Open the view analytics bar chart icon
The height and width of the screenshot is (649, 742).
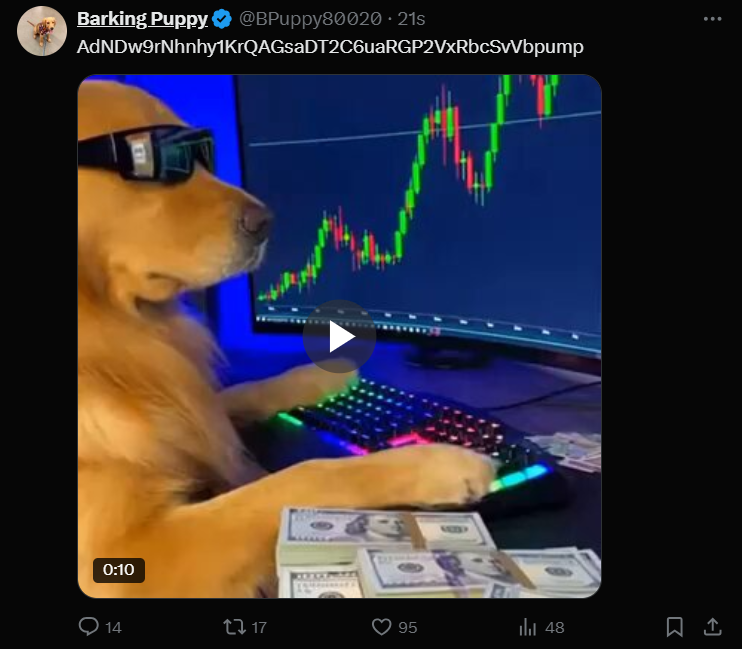pos(528,627)
